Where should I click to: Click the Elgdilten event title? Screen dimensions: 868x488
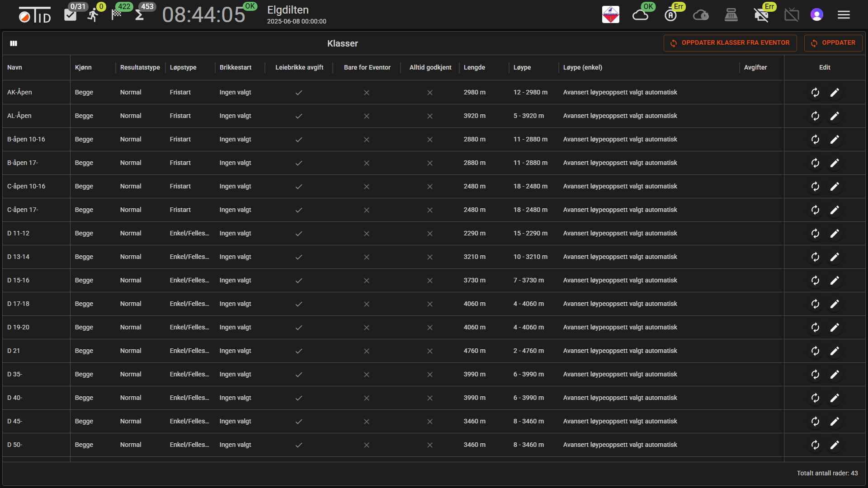tap(288, 10)
